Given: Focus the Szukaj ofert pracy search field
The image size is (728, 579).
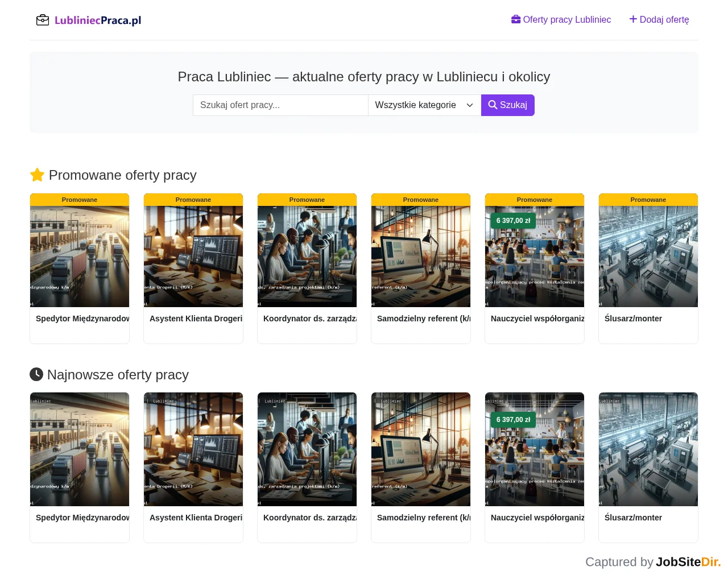Looking at the screenshot, I should coord(280,105).
